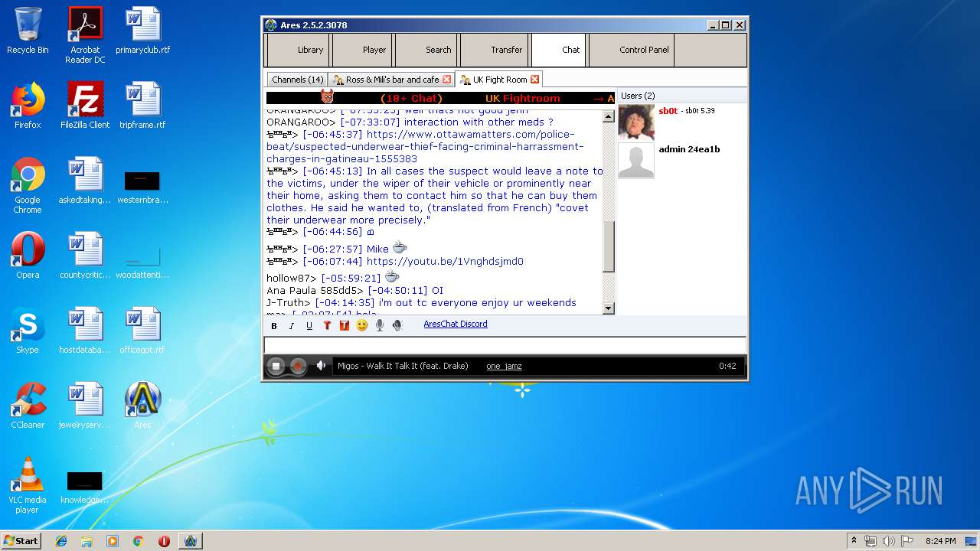The width and height of the screenshot is (980, 551).
Task: Click into the chat message input
Action: tap(505, 345)
